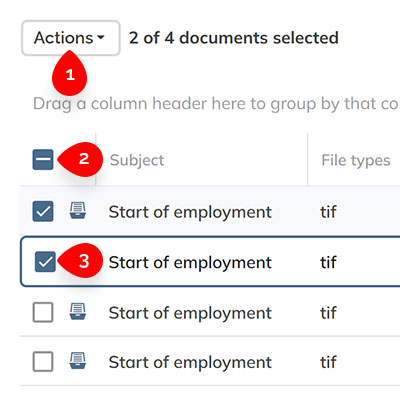The width and height of the screenshot is (400, 397).
Task: Uncheck the first Start of employment row
Action: (43, 211)
